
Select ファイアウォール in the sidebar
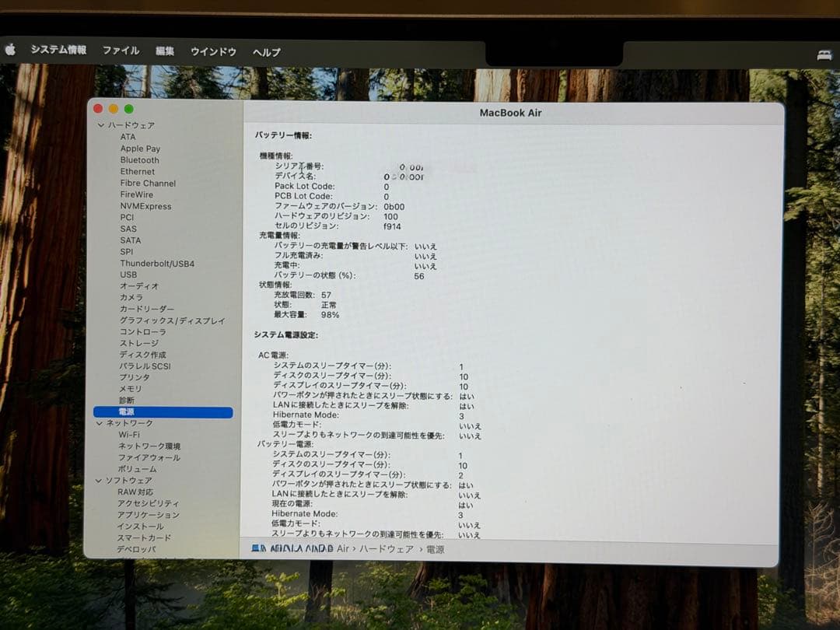[x=149, y=457]
